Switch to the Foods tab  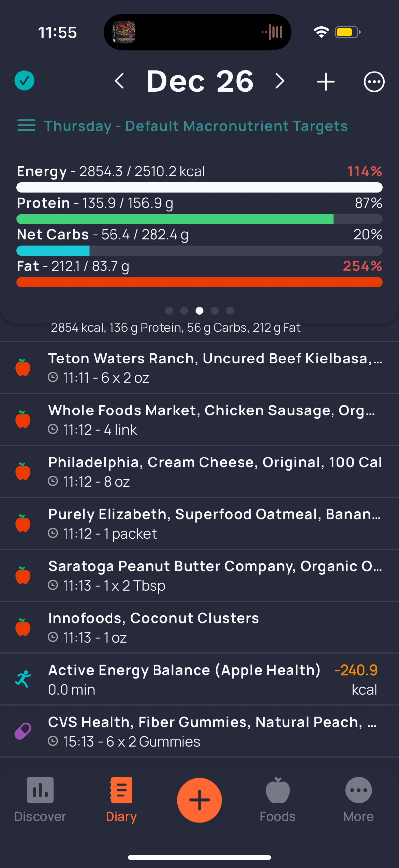tap(278, 799)
